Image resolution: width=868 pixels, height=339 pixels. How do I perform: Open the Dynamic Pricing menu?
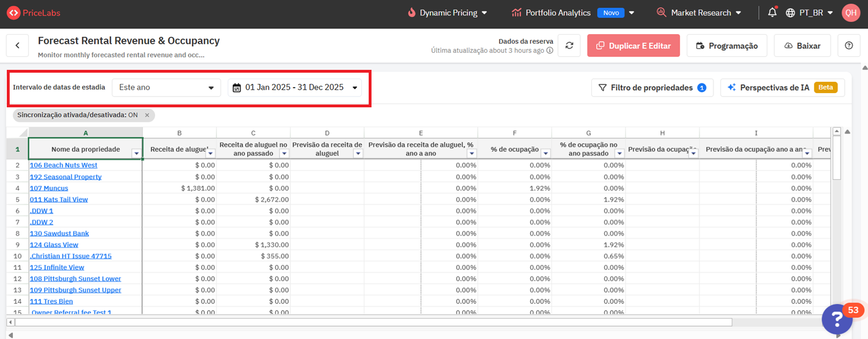click(x=447, y=12)
